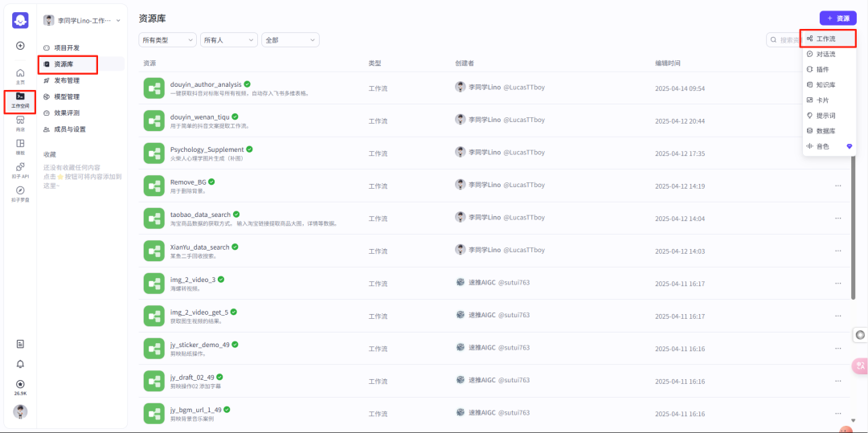This screenshot has width=868, height=433.
Task: Click workflow icon of Psychology_Supplement
Action: 153,153
